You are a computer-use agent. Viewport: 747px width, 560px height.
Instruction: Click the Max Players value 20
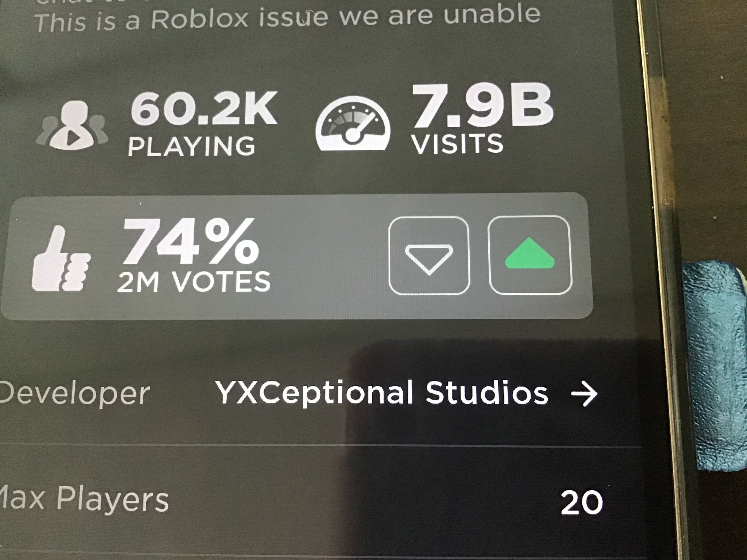(x=582, y=503)
